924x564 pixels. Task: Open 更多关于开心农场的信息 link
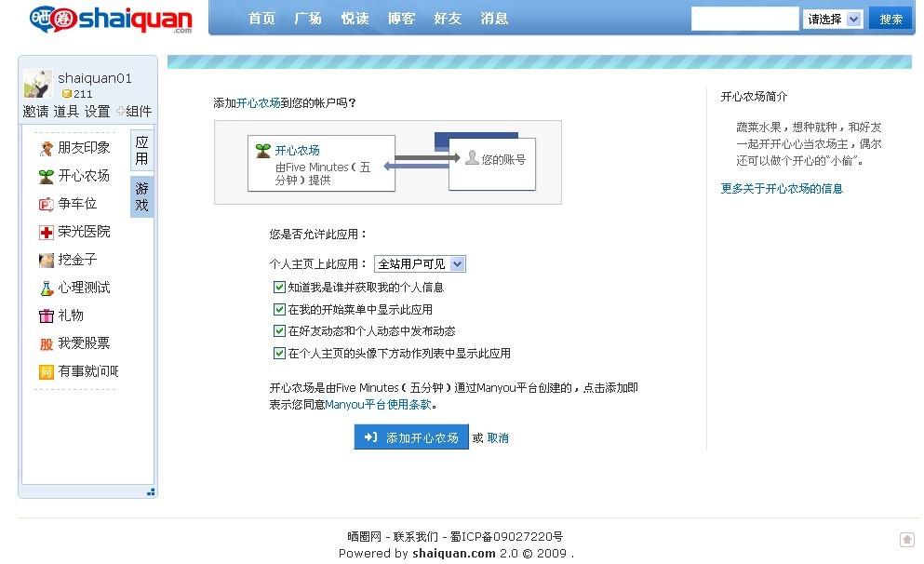pos(782,189)
